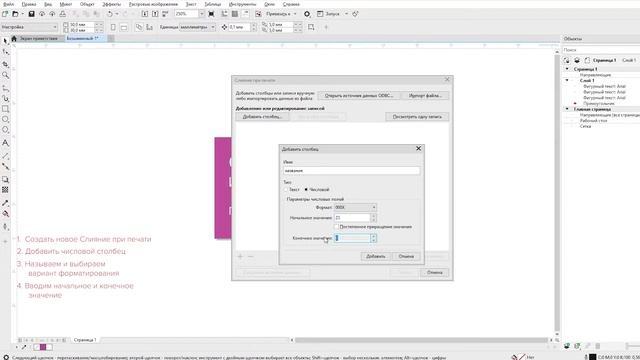This screenshot has height=360, width=640.
Task: Collapse the Слой 1 tree node
Action: (567, 80)
